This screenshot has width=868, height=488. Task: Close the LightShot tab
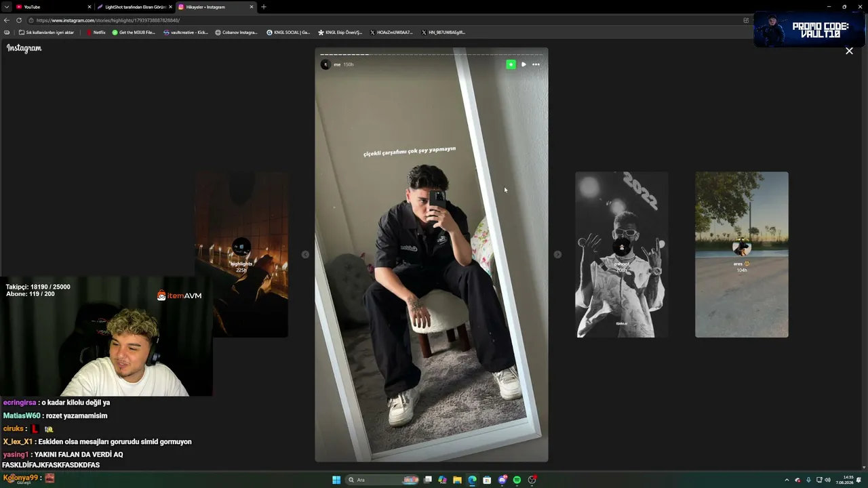click(170, 7)
